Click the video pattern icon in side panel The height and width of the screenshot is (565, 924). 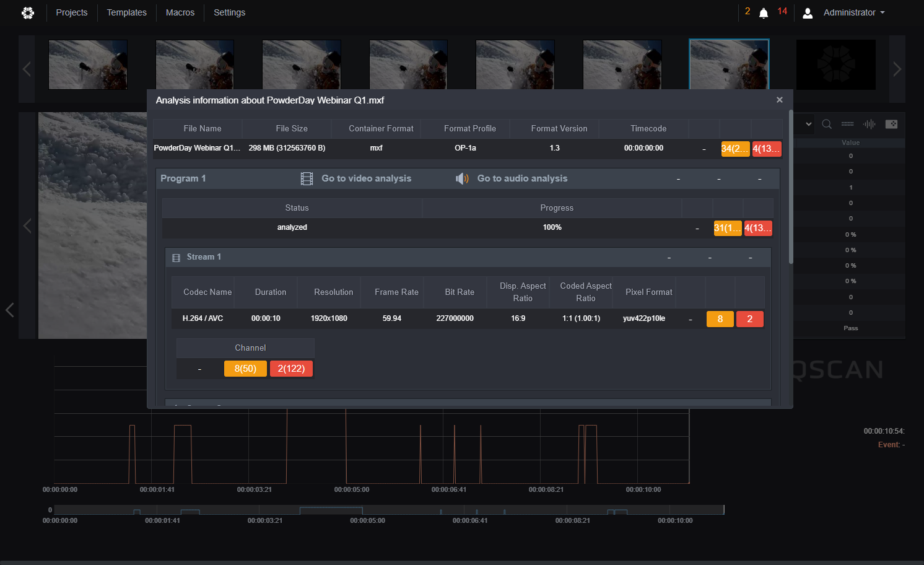coord(891,124)
